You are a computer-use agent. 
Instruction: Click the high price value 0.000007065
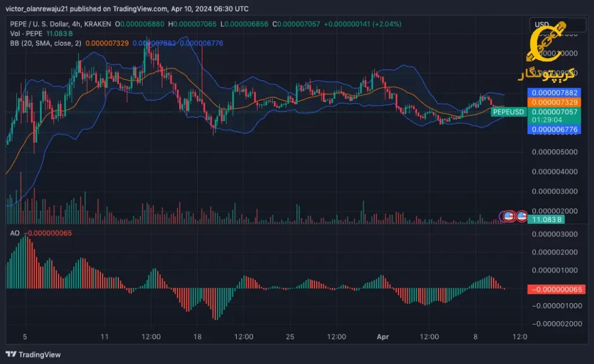195,24
